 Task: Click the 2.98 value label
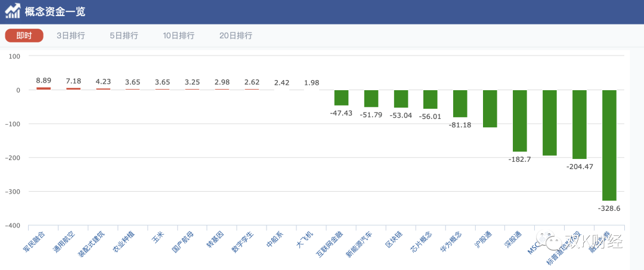(222, 82)
